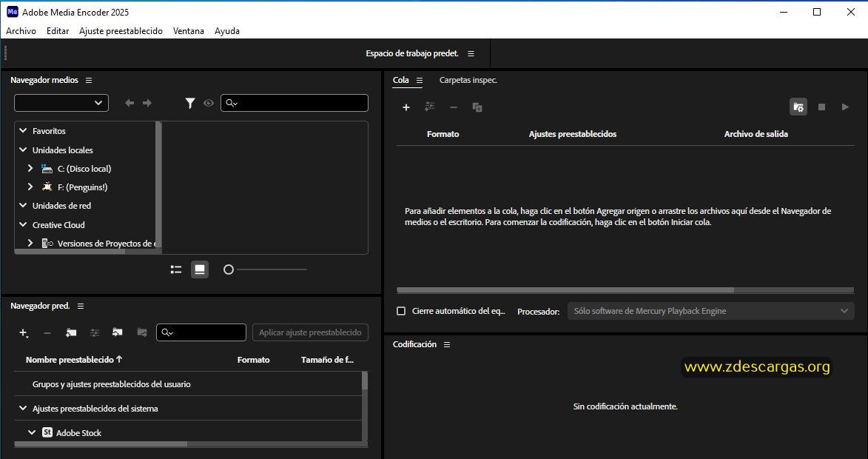Open the Editar menu
This screenshot has height=459, width=868.
click(x=58, y=31)
